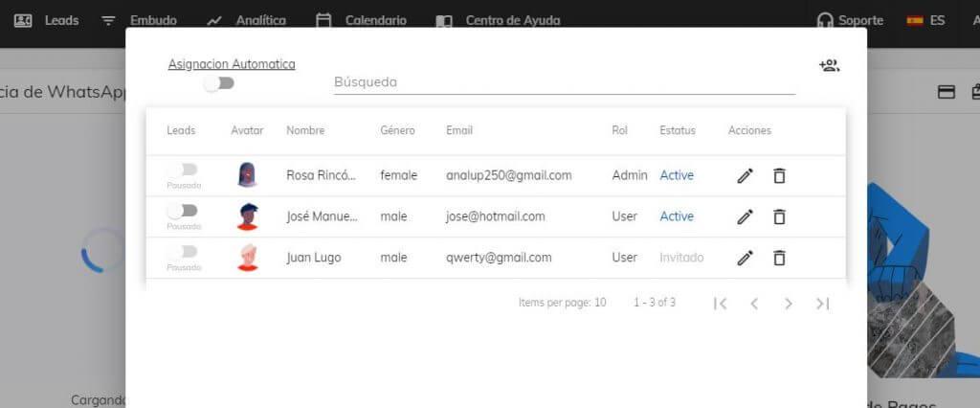Go to next page of users
980x408 pixels.
pos(789,304)
